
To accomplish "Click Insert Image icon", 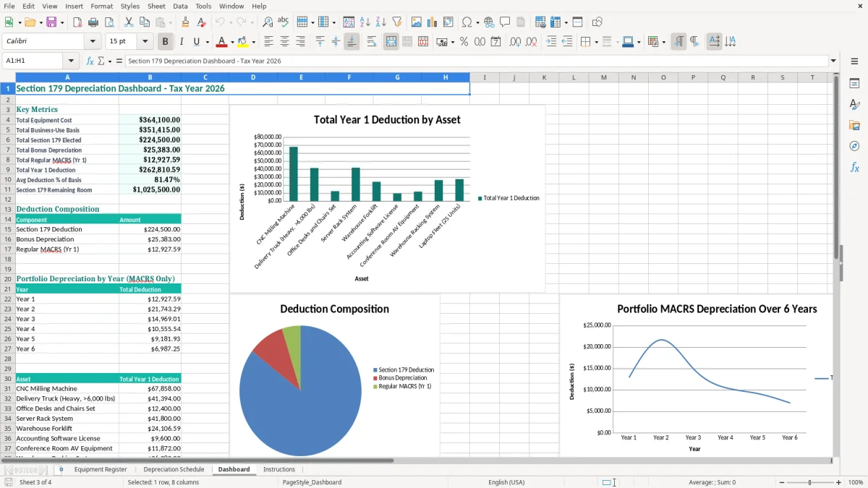I will coord(417,22).
